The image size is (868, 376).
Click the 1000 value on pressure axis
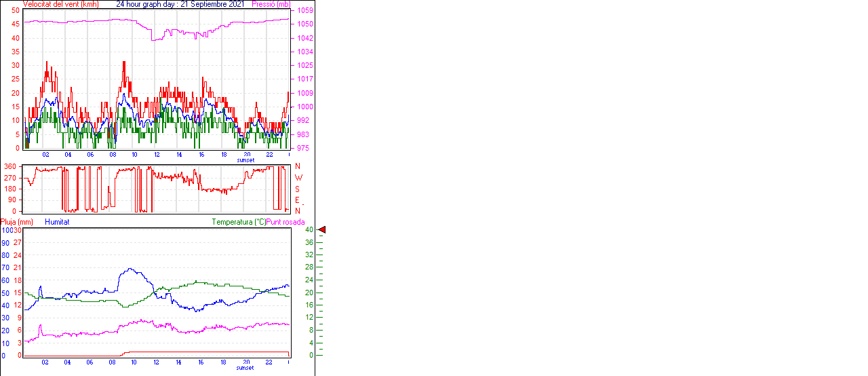coord(304,107)
